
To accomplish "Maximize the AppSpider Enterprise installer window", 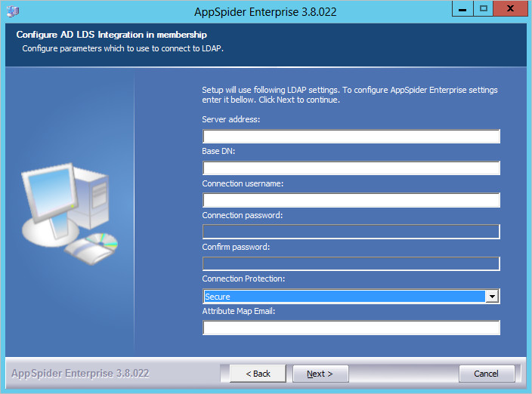I will pyautogui.click(x=484, y=9).
